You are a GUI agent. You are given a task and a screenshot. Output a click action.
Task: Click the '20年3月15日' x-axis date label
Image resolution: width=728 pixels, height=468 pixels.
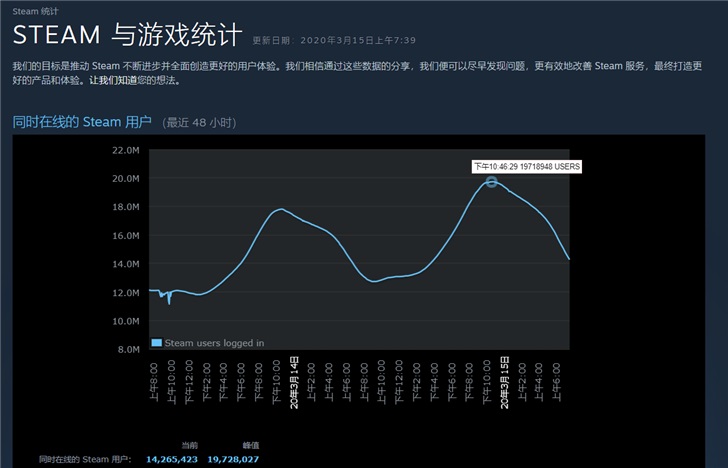point(505,383)
